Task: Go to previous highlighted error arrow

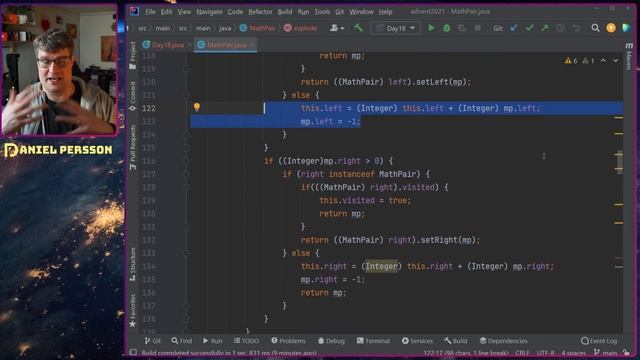Action: pyautogui.click(x=603, y=60)
